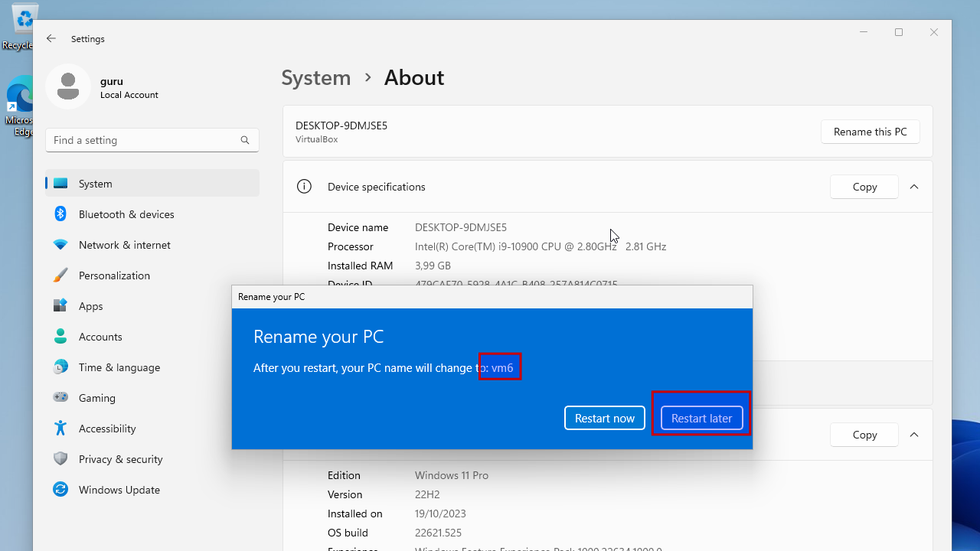Maximize the Settings window
Image resolution: width=980 pixels, height=551 pixels.
pyautogui.click(x=899, y=32)
